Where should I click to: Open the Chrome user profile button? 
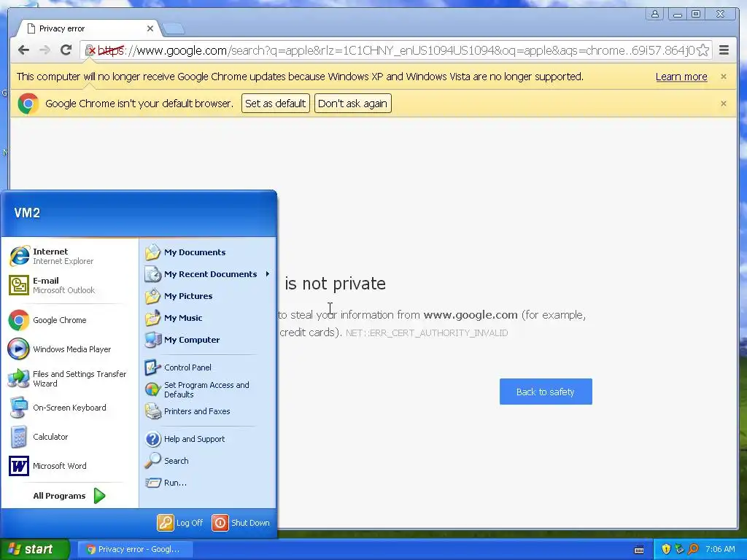click(655, 14)
